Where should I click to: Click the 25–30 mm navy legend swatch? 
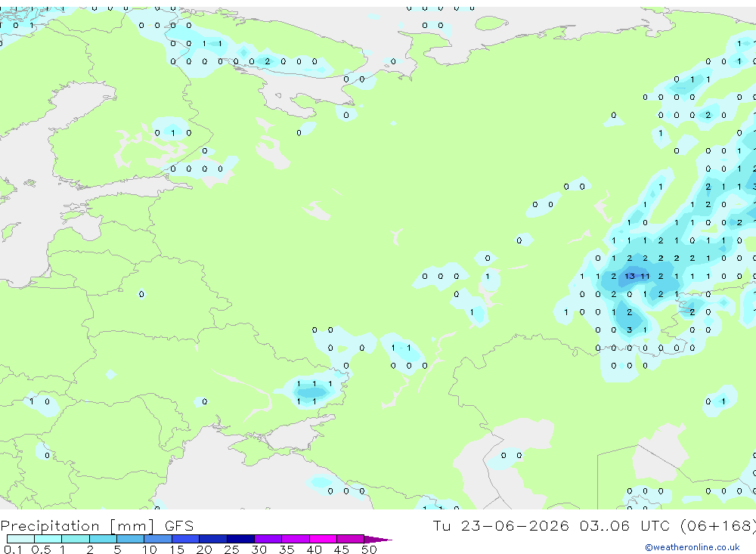pyautogui.click(x=240, y=539)
